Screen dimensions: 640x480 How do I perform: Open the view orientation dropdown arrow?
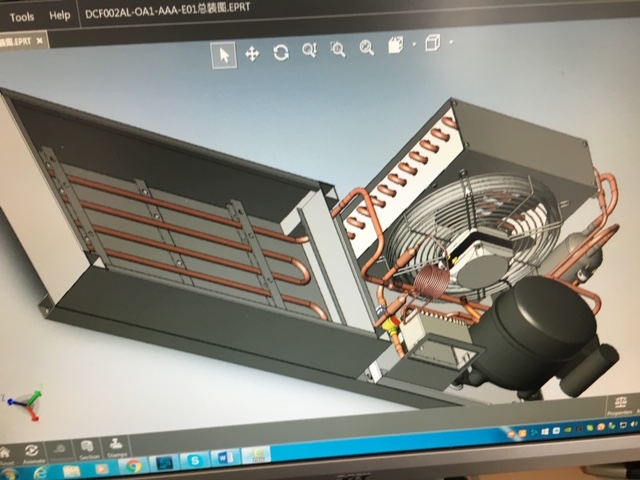[414, 44]
